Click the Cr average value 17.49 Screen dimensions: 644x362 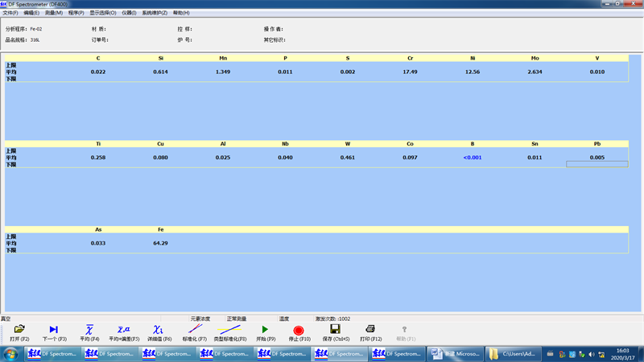[x=410, y=72]
